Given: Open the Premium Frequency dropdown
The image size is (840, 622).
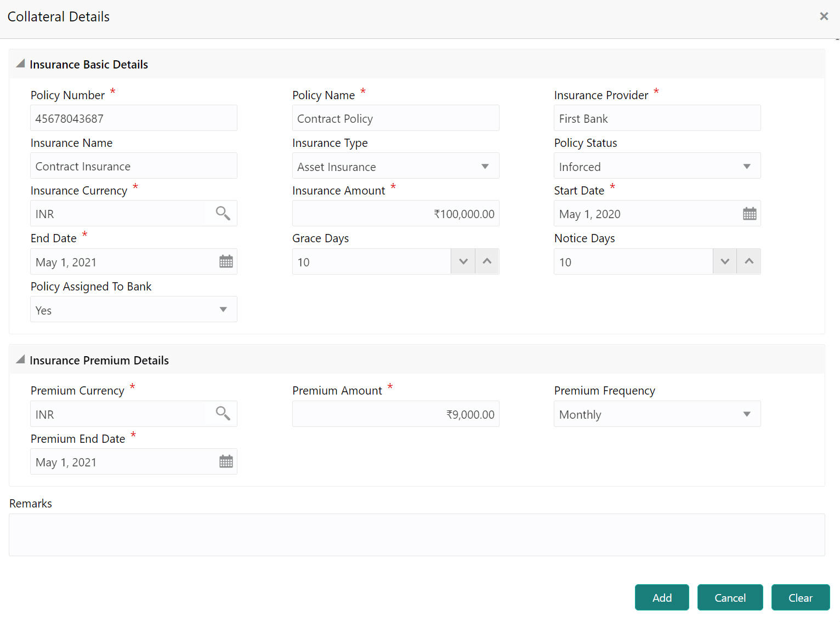Looking at the screenshot, I should click(x=747, y=414).
